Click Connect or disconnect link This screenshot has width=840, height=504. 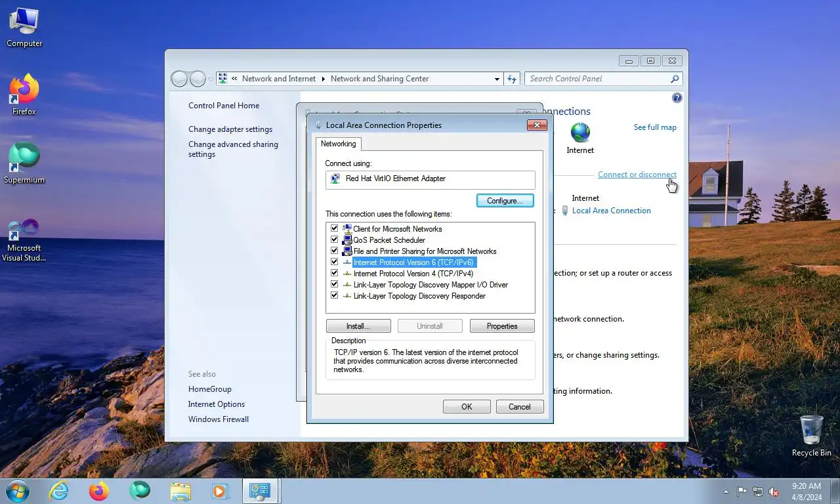coord(637,175)
